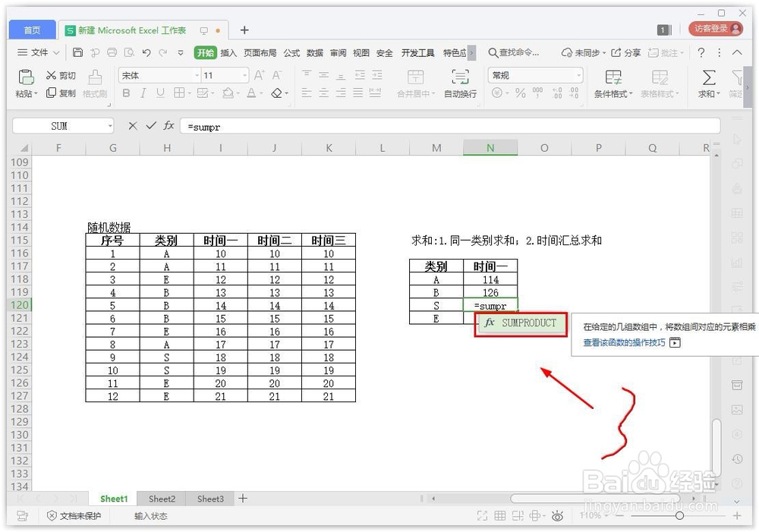759x532 pixels.
Task: Click the guest login (访客登录) button
Action: pos(716,29)
